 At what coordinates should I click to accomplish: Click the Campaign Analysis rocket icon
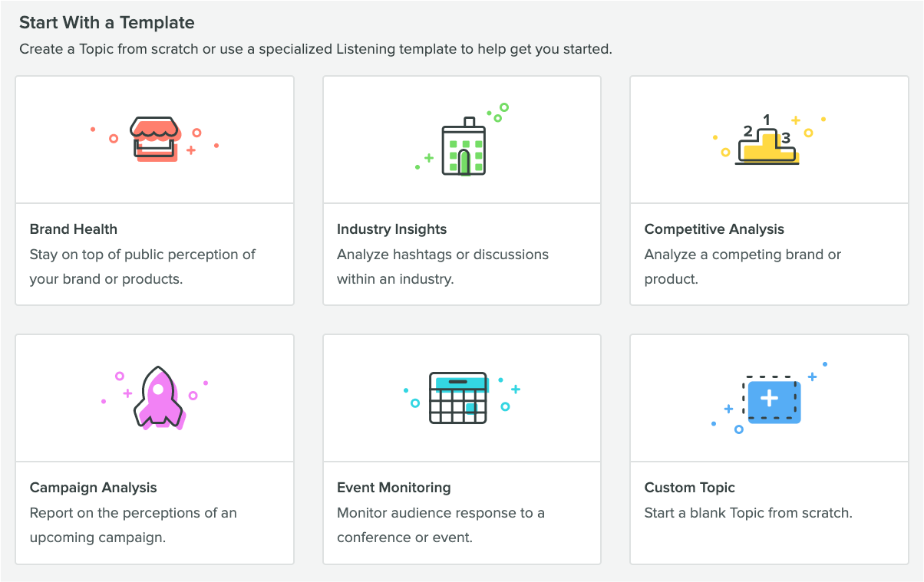coord(158,397)
